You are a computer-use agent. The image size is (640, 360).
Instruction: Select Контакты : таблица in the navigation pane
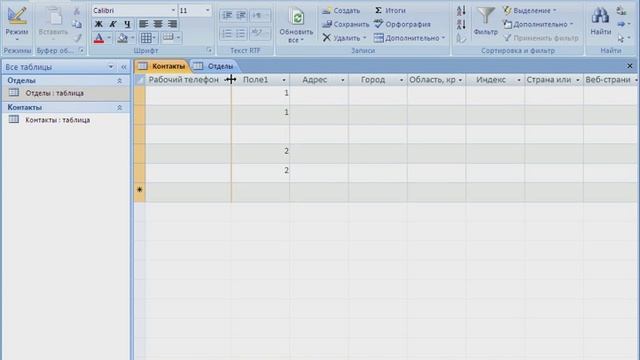click(x=66, y=120)
